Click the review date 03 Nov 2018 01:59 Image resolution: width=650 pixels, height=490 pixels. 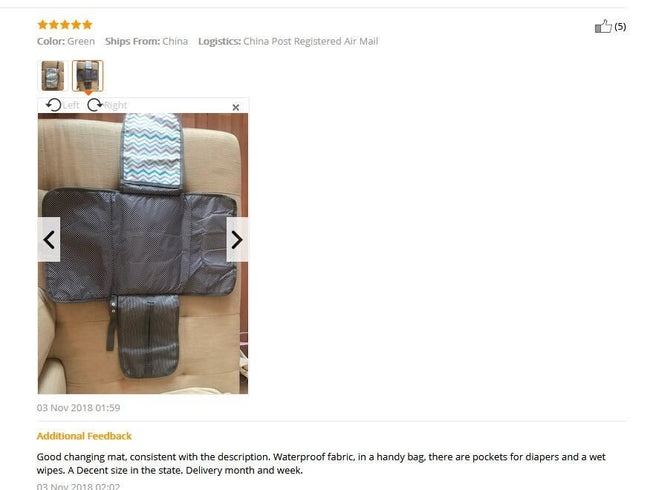[78, 408]
